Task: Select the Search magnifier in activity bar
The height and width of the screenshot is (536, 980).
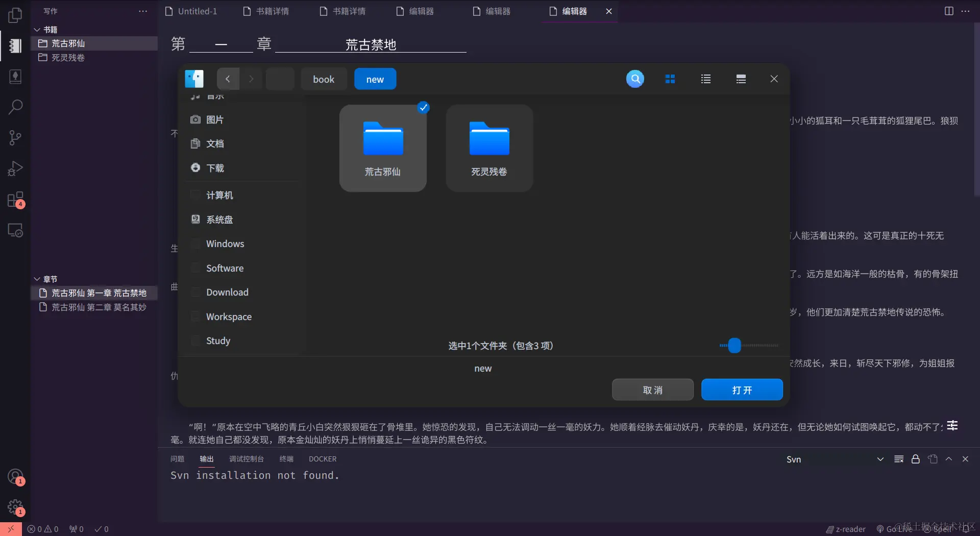Action: click(x=15, y=107)
